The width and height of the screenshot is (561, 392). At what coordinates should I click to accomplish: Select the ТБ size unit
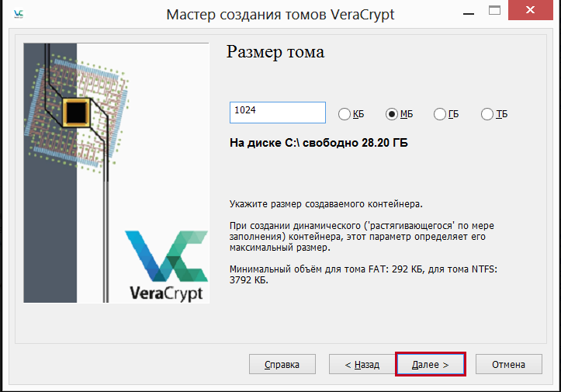click(494, 114)
